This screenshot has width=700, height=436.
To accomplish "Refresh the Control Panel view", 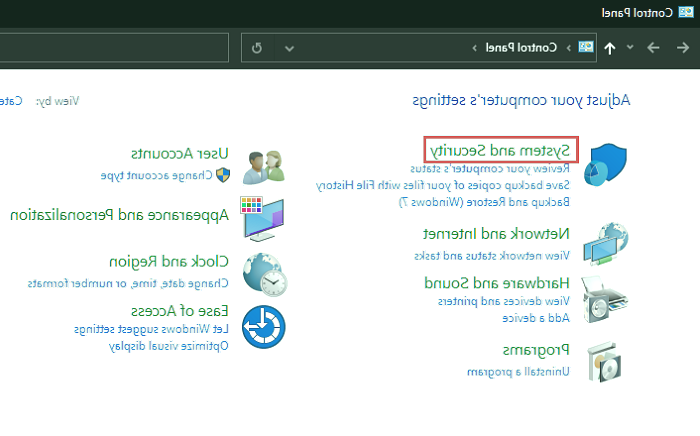I will coord(257,48).
